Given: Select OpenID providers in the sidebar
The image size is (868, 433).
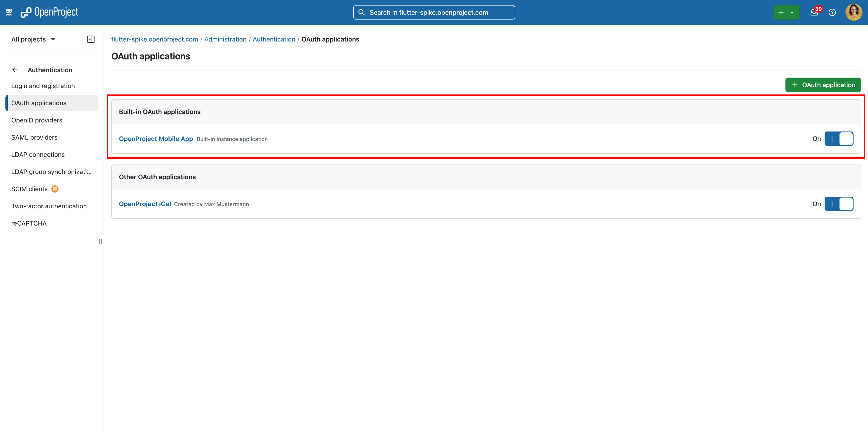Looking at the screenshot, I should point(37,120).
